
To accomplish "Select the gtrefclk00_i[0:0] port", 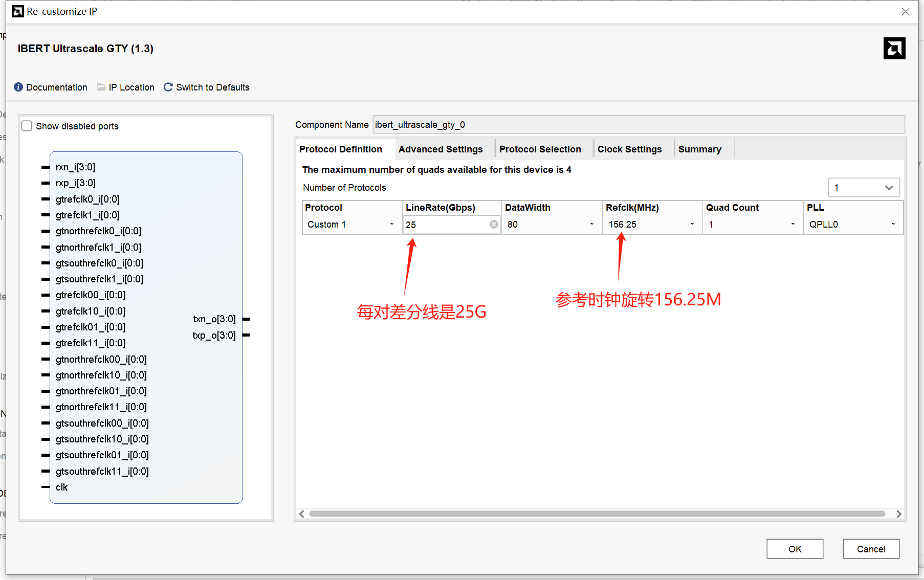I will tap(91, 295).
